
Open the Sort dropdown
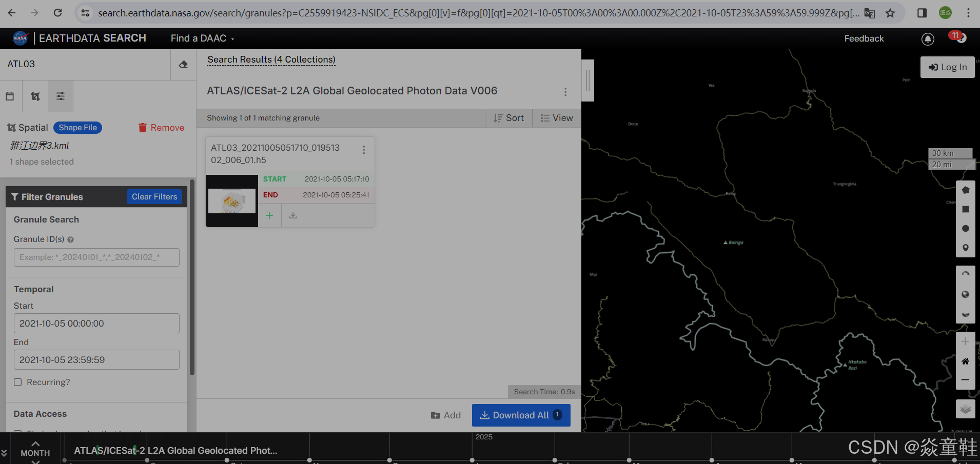pyautogui.click(x=508, y=118)
